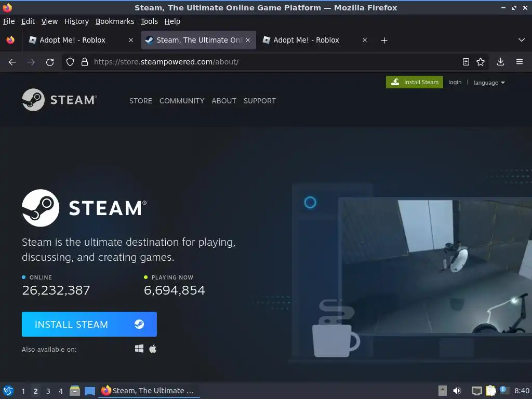Switch to workspace 3 in the pager
This screenshot has width=532, height=399.
point(48,391)
